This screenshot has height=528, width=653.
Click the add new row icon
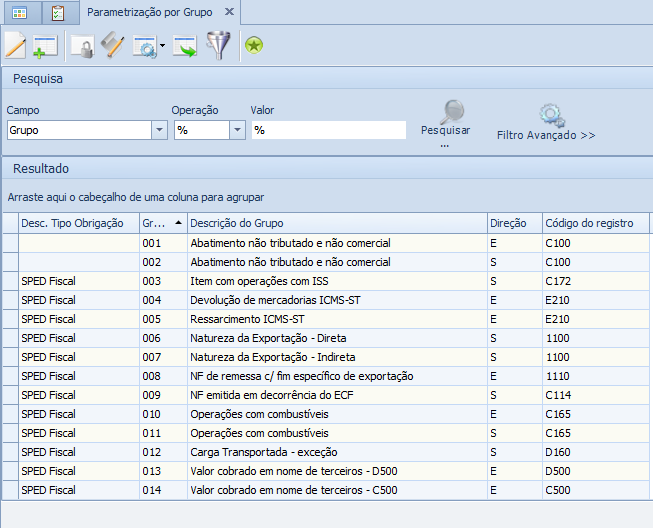46,46
